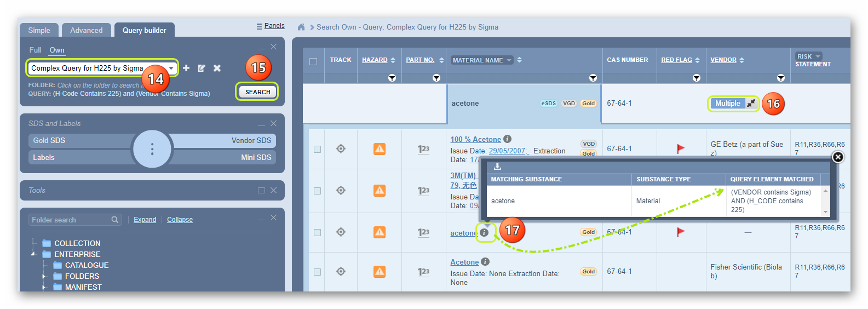868x309 pixels.
Task: Click red flag in GE Betz row
Action: click(681, 148)
